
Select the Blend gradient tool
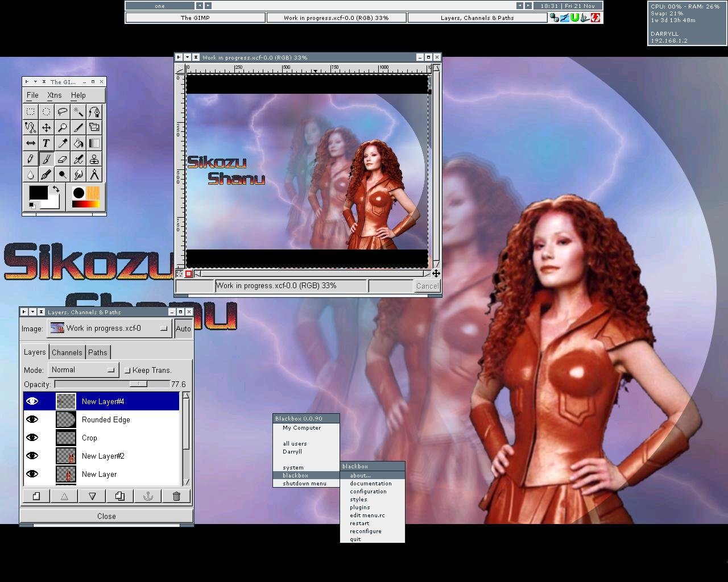(94, 143)
